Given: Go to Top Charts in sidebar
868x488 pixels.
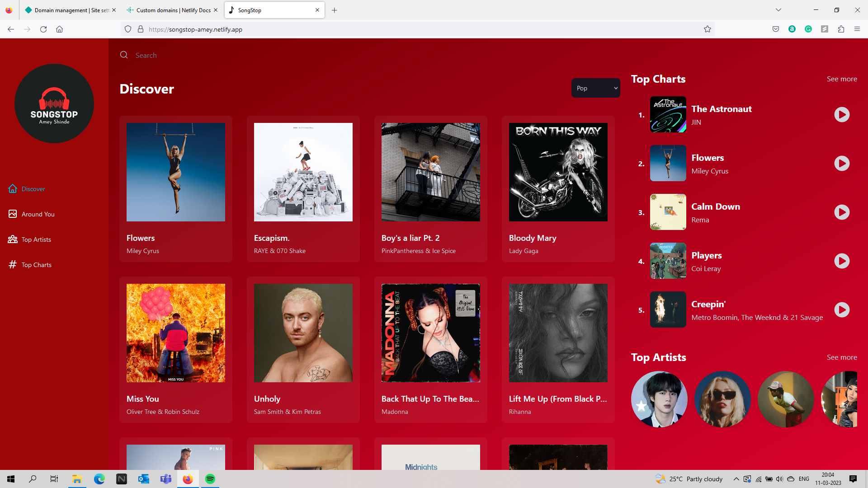Looking at the screenshot, I should [x=30, y=265].
